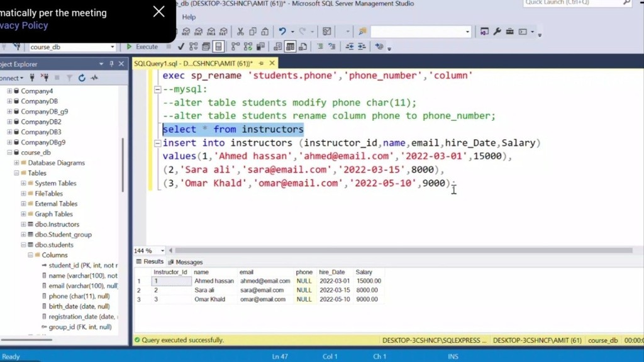The image size is (644, 362).
Task: Click the Cut scissors icon
Action: pos(240,31)
